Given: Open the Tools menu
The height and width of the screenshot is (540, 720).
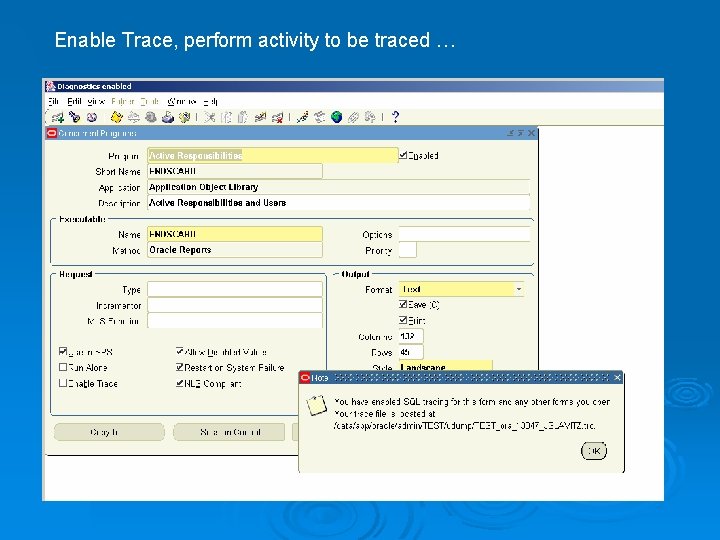Looking at the screenshot, I should tap(150, 101).
